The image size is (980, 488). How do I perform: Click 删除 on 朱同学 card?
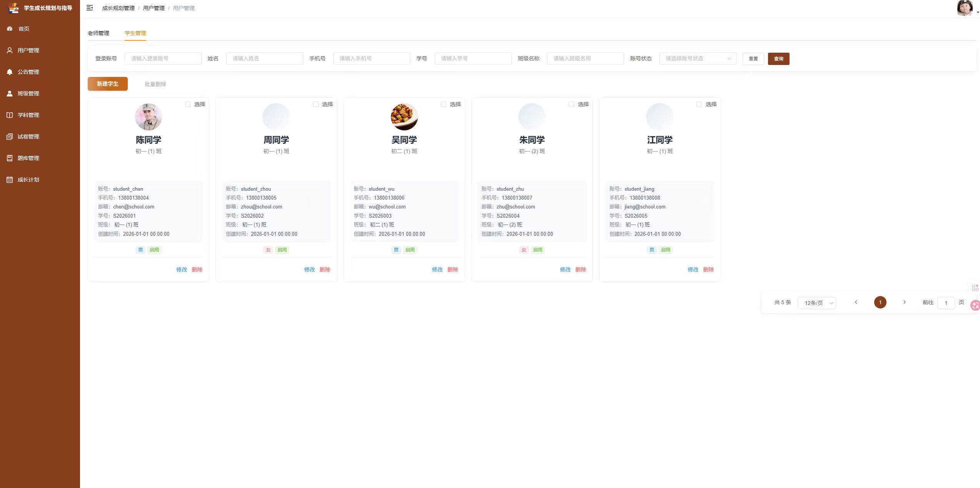tap(581, 270)
